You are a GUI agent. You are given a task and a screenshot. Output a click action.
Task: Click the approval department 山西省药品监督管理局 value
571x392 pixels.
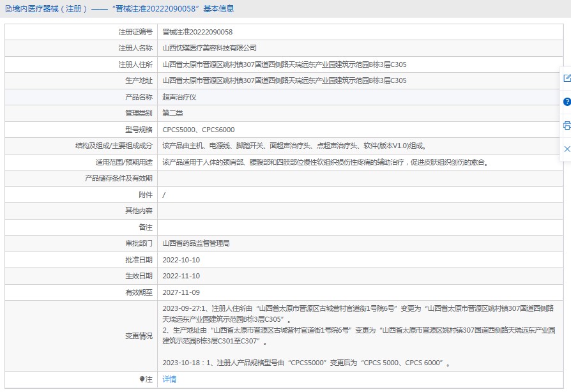(196, 243)
